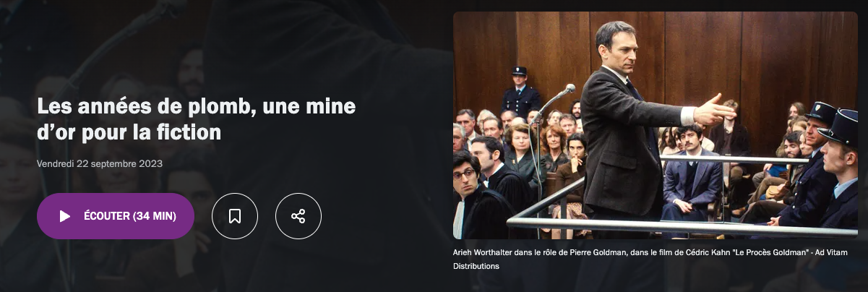Click the play triangle icon in the purple button

pyautogui.click(x=65, y=216)
